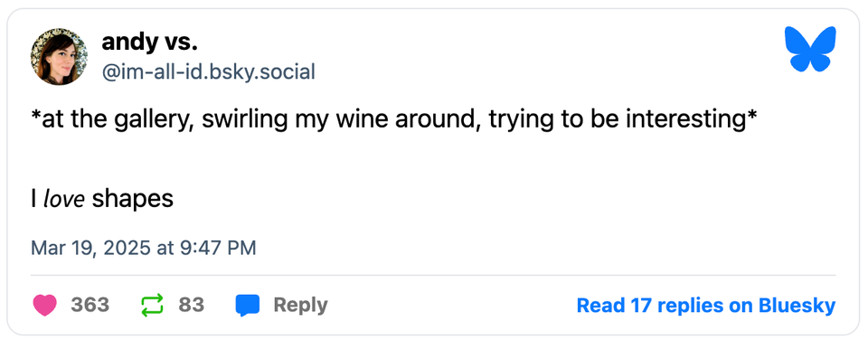Image resolution: width=868 pixels, height=340 pixels.
Task: Click the blue Bluesky butterfly logo
Action: (810, 49)
